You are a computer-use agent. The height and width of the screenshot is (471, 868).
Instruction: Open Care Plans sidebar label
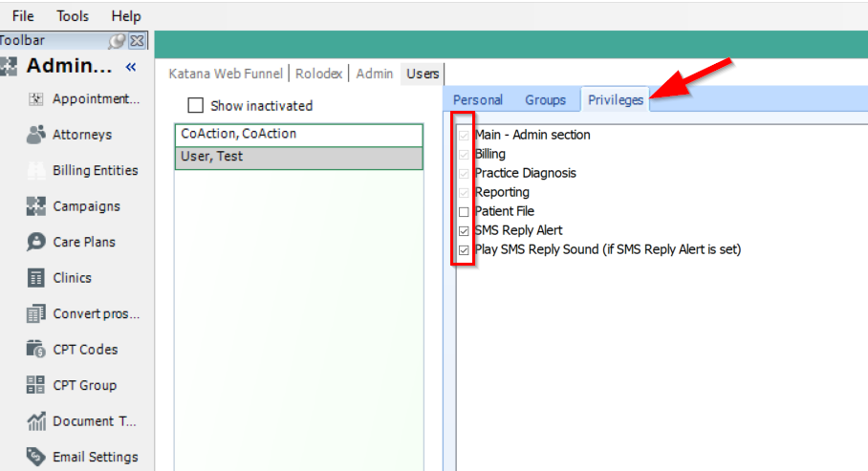tap(84, 242)
